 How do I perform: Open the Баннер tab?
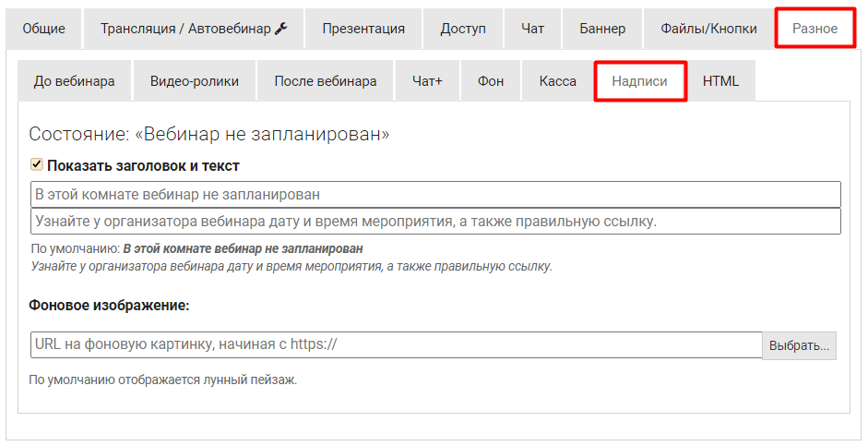click(x=602, y=29)
